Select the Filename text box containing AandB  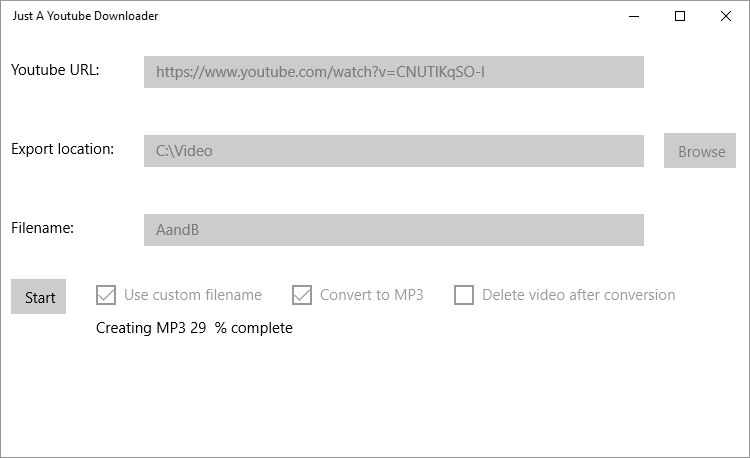(x=393, y=229)
